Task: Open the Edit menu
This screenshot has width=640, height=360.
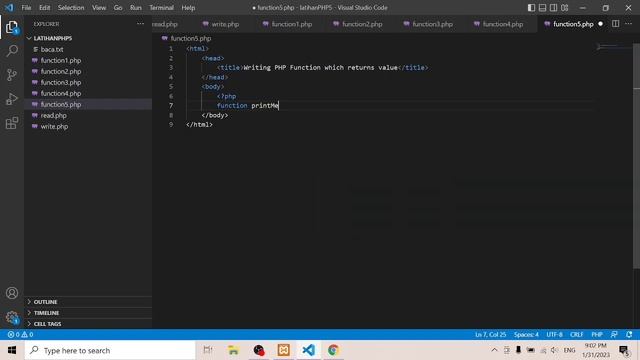Action: [44, 8]
